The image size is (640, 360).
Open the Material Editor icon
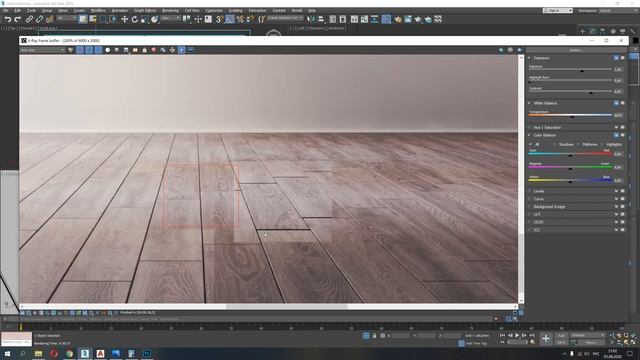pos(386,19)
